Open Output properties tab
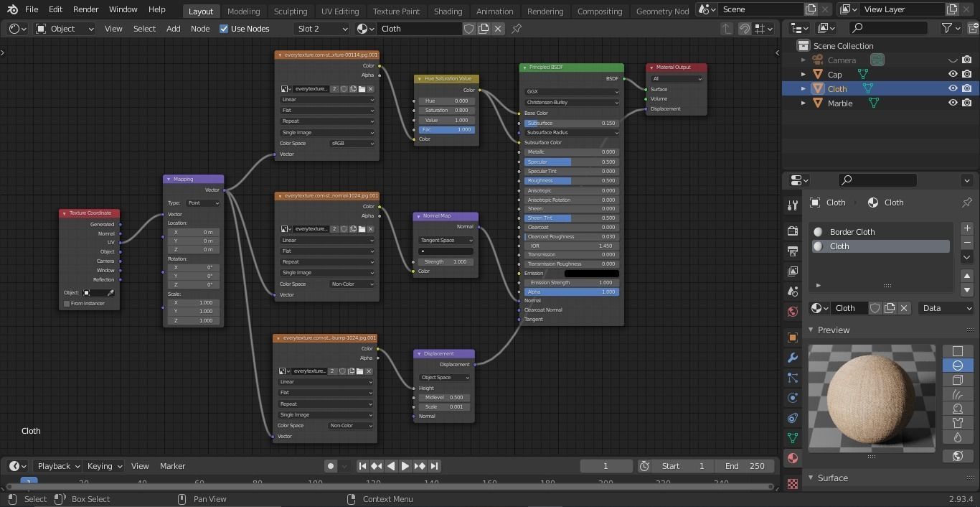980x507 pixels. (x=793, y=251)
